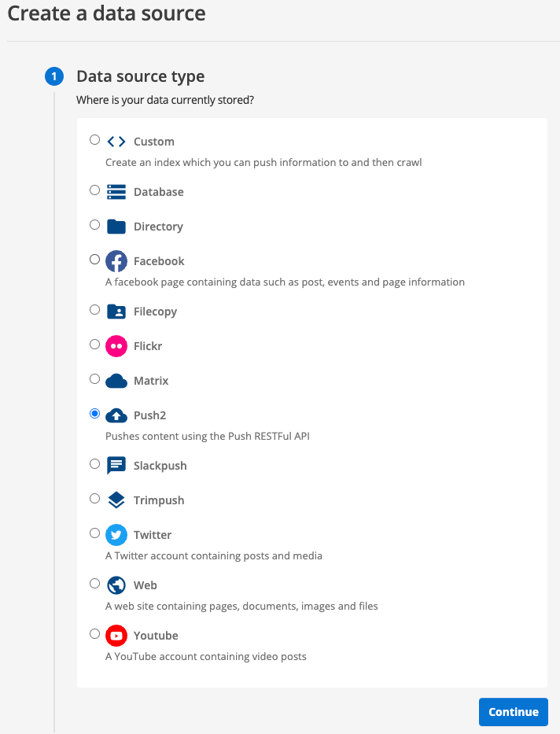Click the Push2 upload cloud icon

[x=115, y=415]
